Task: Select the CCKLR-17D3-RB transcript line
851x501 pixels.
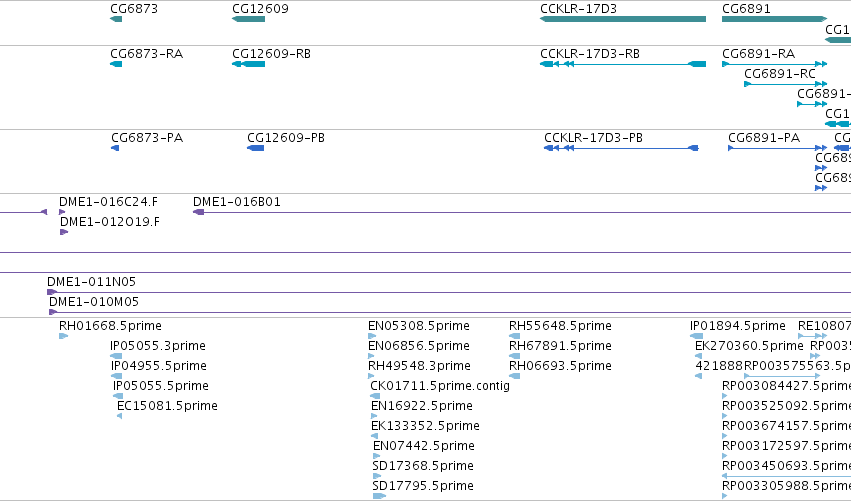Action: 623,64
